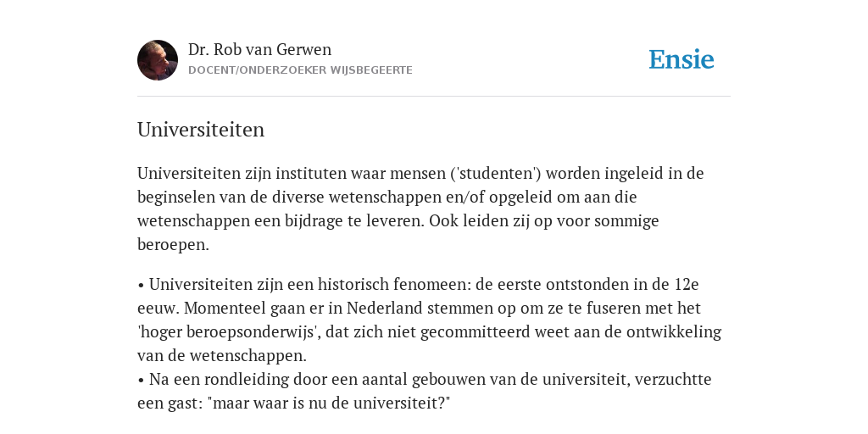The width and height of the screenshot is (868, 434).
Task: Click the quote 'maar waar is nu de universiteit?'
Action: coord(329,403)
